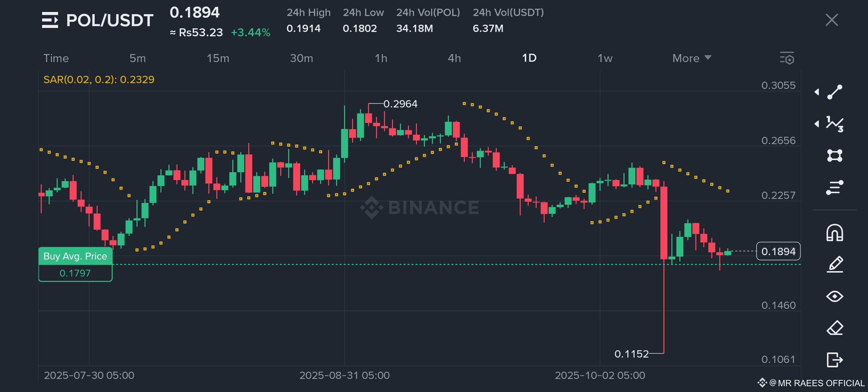The width and height of the screenshot is (868, 392).
Task: Toggle drawings visibility with eye icon
Action: point(835,297)
